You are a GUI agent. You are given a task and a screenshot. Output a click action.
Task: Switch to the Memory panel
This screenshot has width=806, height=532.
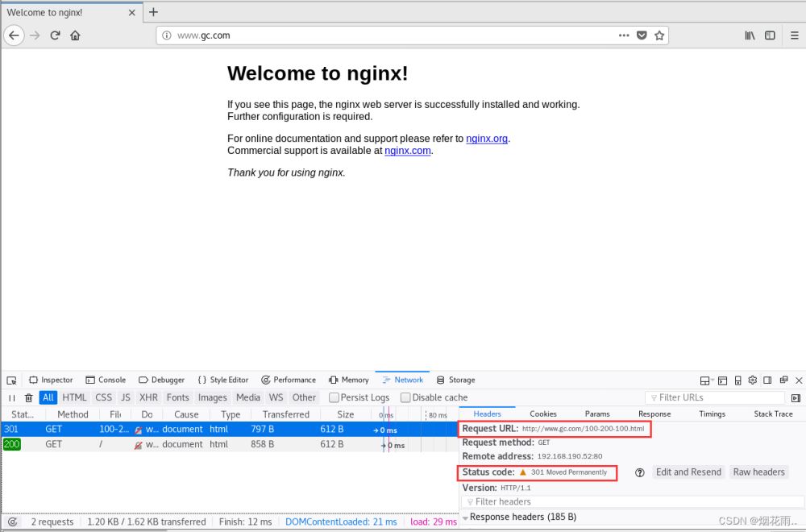tap(349, 380)
